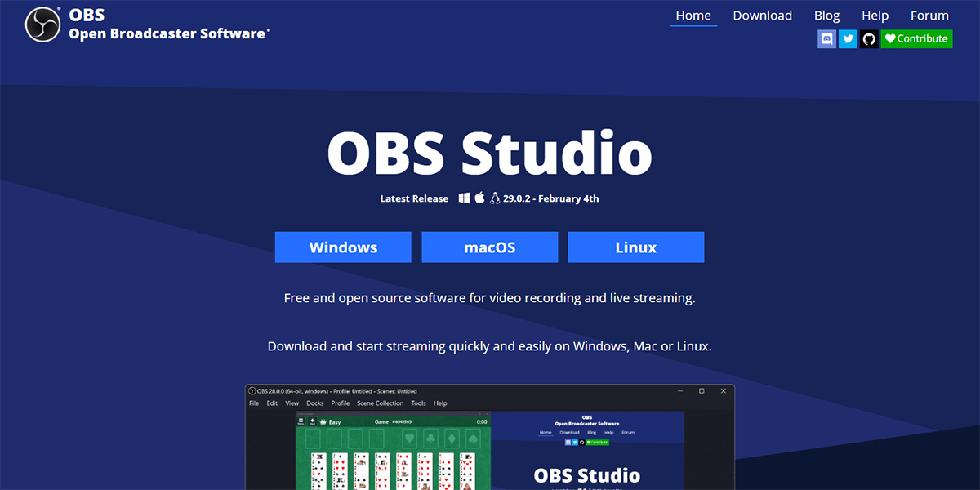Click the "Open Broadcaster Software" header text
This screenshot has height=490, width=980.
coord(168,33)
